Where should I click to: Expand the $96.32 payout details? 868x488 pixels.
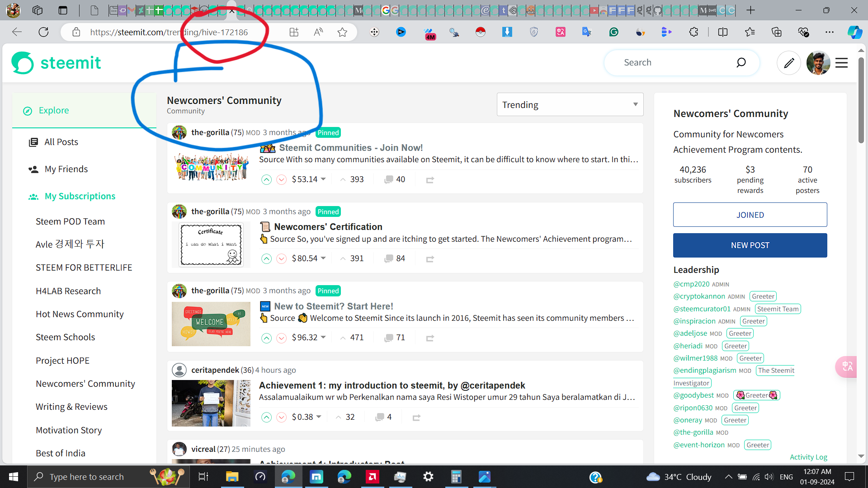tap(309, 338)
